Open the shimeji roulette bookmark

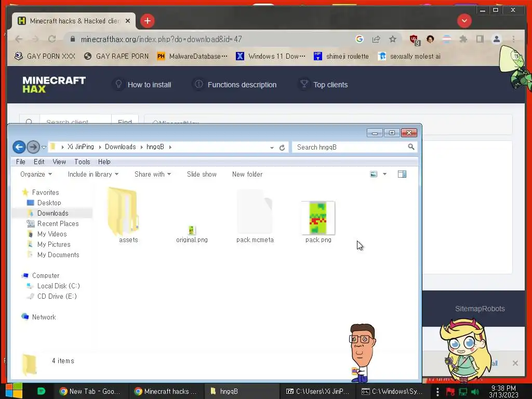(x=341, y=56)
